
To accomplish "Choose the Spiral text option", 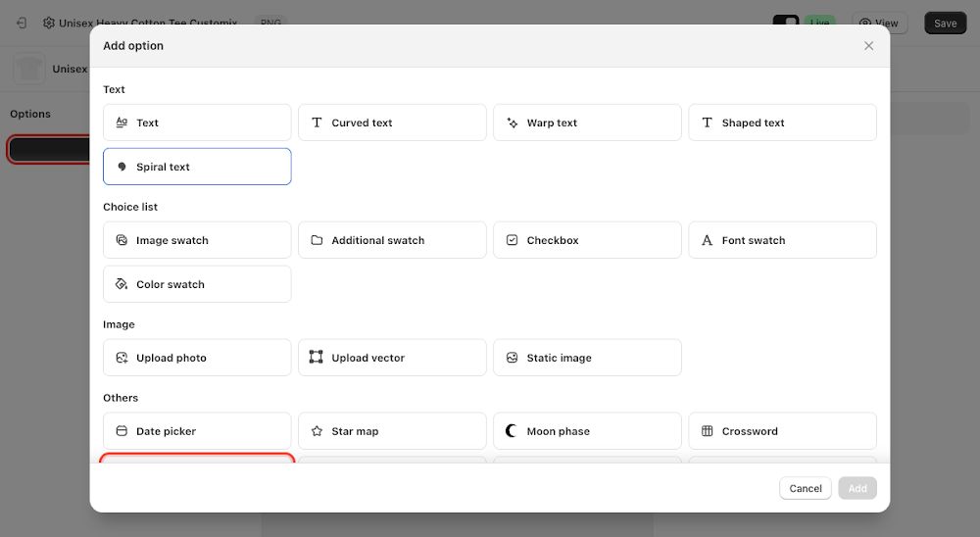I will tap(197, 167).
